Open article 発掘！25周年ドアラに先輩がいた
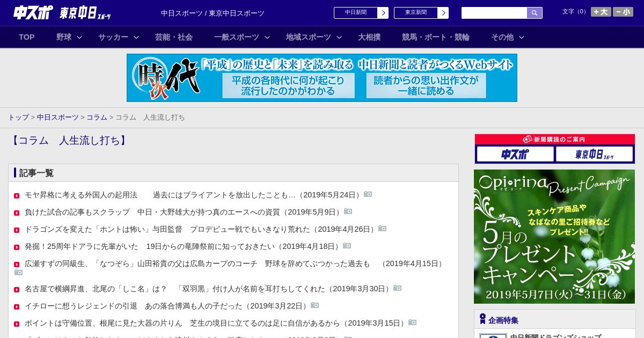The image size is (644, 338). pyautogui.click(x=182, y=246)
